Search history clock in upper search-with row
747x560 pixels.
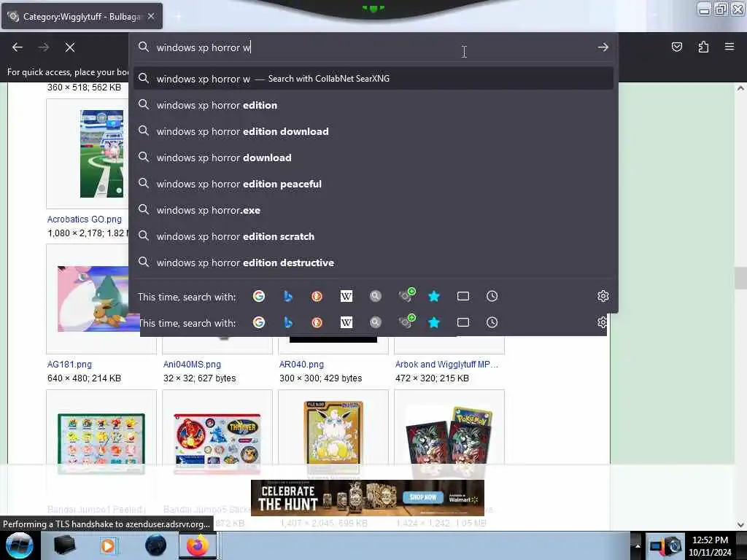tap(492, 296)
